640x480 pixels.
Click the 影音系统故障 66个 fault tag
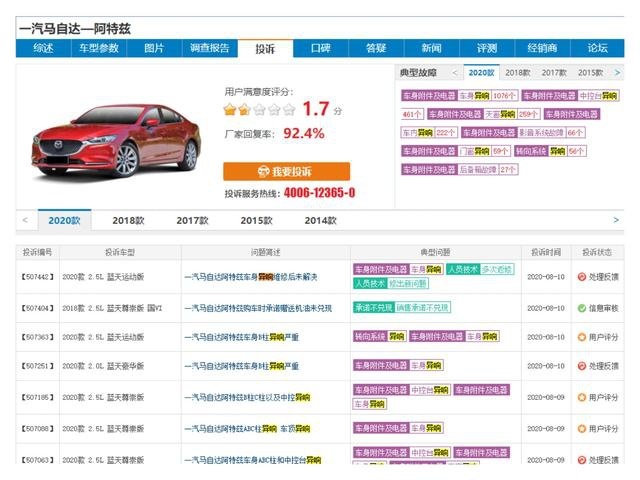[523, 132]
